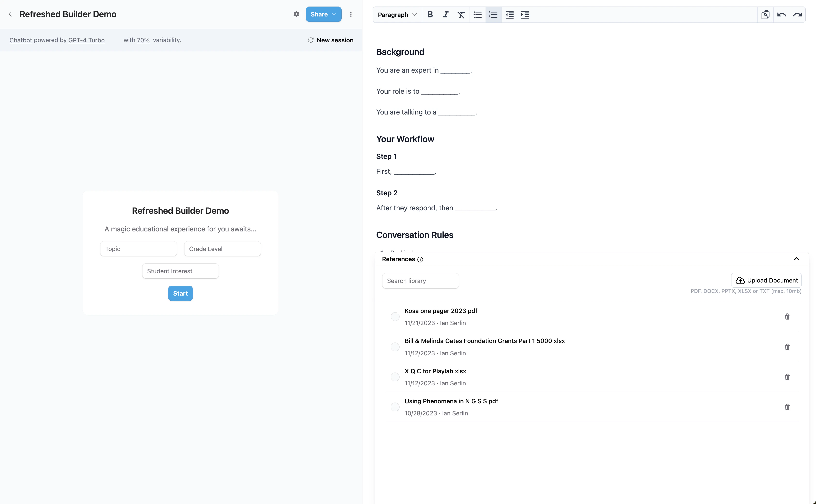This screenshot has width=816, height=504.
Task: Select the X Q C for Playlab xlsx reference
Action: (395, 377)
